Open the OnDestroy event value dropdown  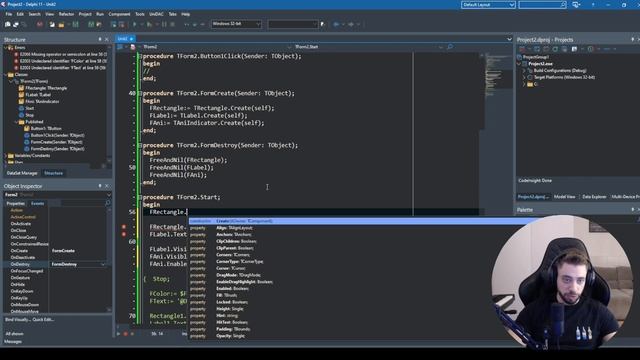pyautogui.click(x=103, y=264)
